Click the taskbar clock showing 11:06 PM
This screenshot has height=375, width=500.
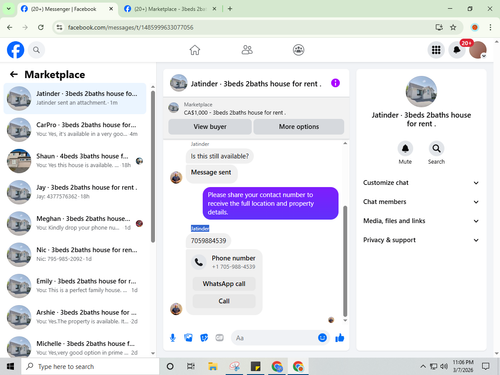463,366
